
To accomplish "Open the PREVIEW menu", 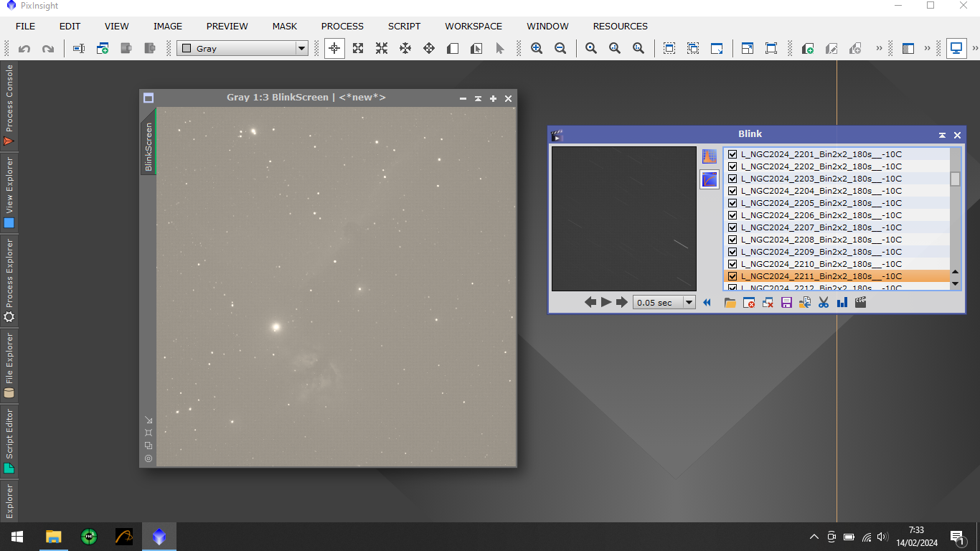I will pyautogui.click(x=227, y=26).
